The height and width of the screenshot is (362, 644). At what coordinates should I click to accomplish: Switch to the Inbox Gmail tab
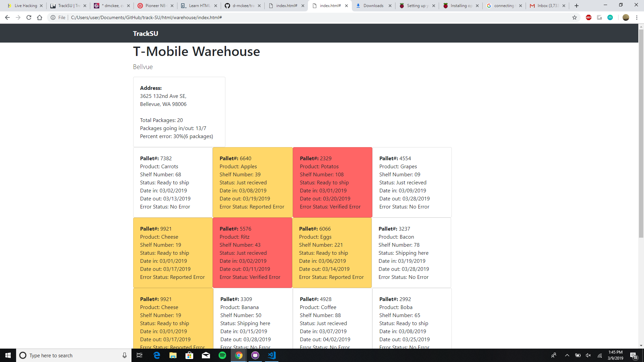click(547, 6)
